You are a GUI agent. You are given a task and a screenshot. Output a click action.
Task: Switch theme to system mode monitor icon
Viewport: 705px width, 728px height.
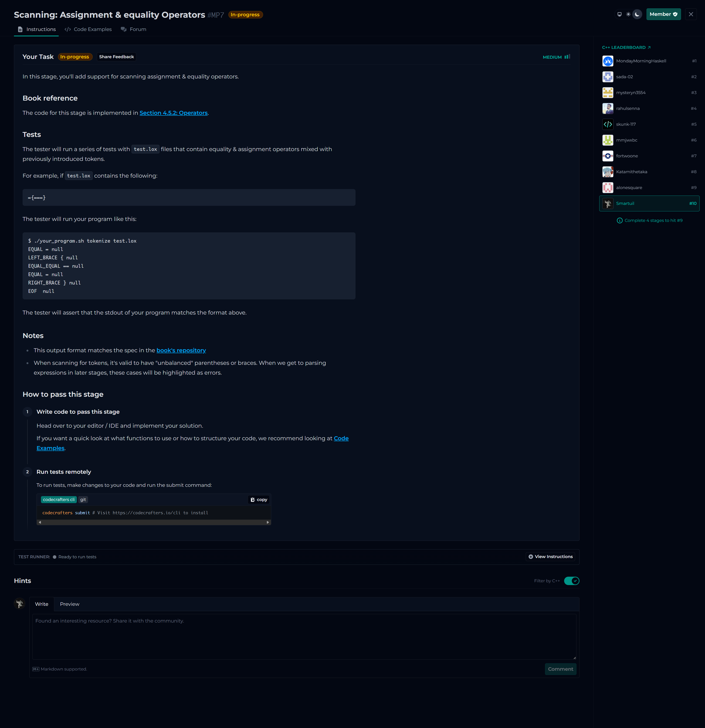(x=619, y=14)
